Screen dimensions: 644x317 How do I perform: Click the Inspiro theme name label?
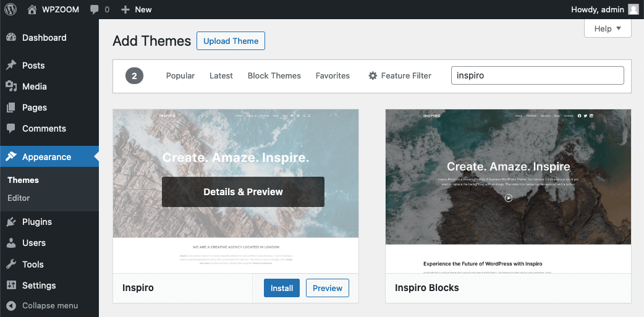point(138,288)
